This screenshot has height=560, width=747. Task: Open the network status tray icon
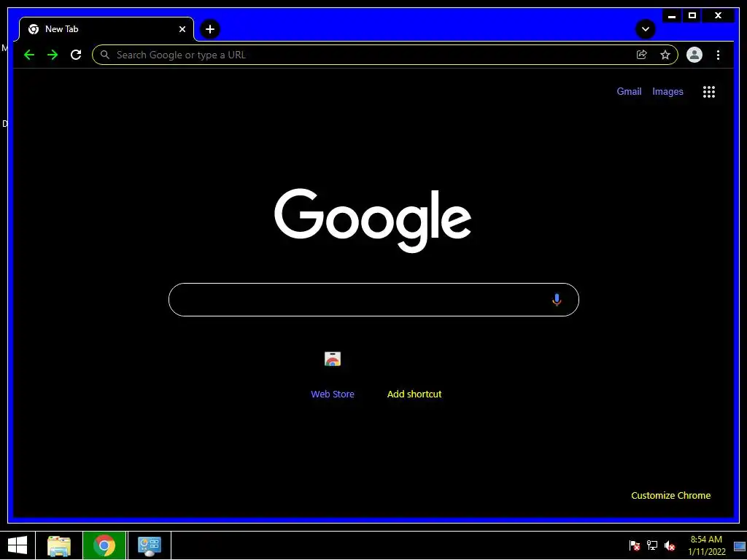[x=651, y=545]
